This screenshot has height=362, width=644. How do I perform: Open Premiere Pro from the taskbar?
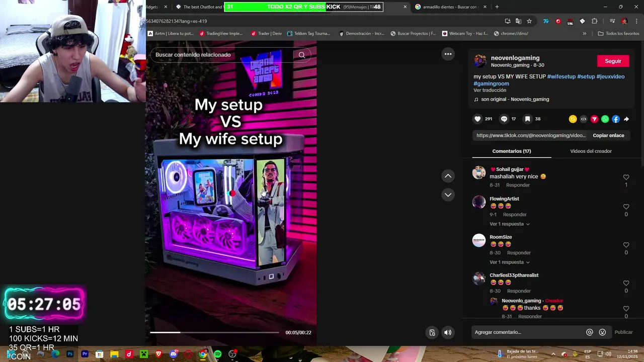(85, 354)
